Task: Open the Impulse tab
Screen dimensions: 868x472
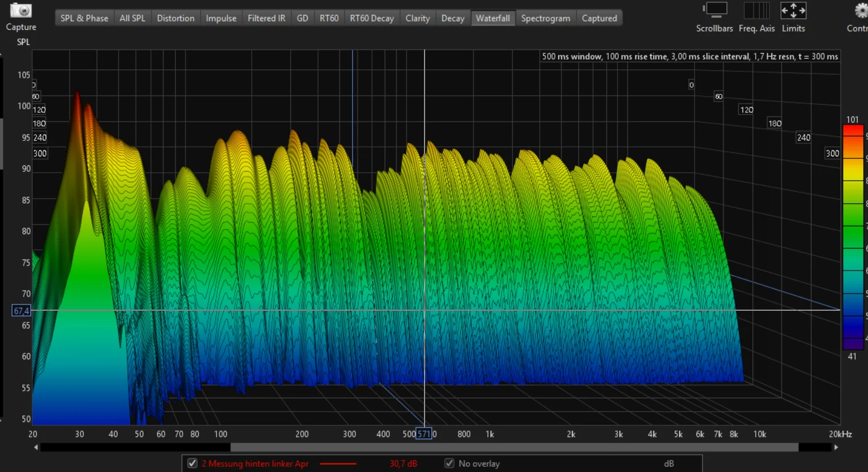Action: [x=221, y=18]
